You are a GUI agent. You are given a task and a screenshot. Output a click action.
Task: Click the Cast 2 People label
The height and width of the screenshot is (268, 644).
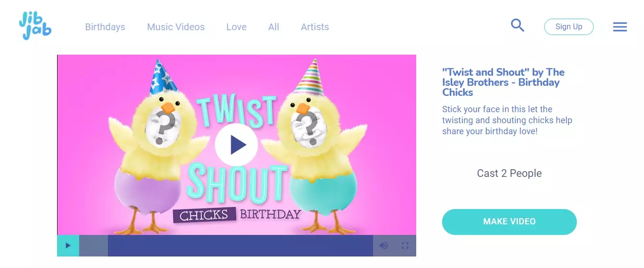point(509,174)
